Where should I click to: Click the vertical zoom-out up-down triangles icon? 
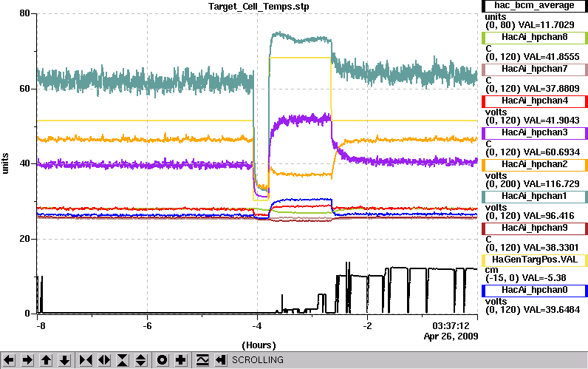141,360
